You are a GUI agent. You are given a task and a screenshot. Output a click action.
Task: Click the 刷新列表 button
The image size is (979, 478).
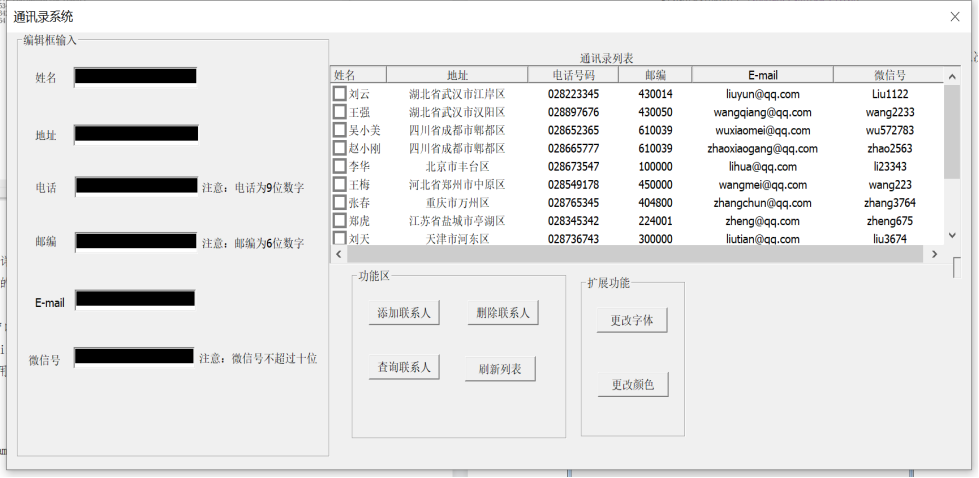pos(500,369)
